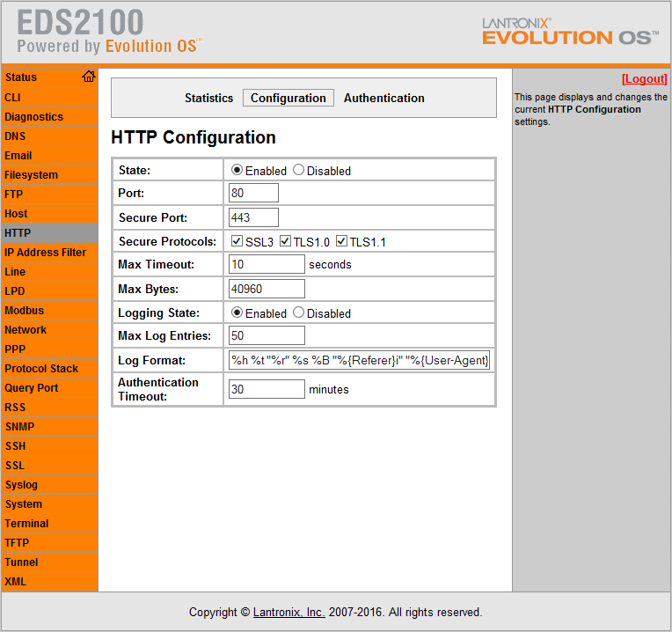Open the SNMP sidebar item
The height and width of the screenshot is (632, 672).
(50, 426)
